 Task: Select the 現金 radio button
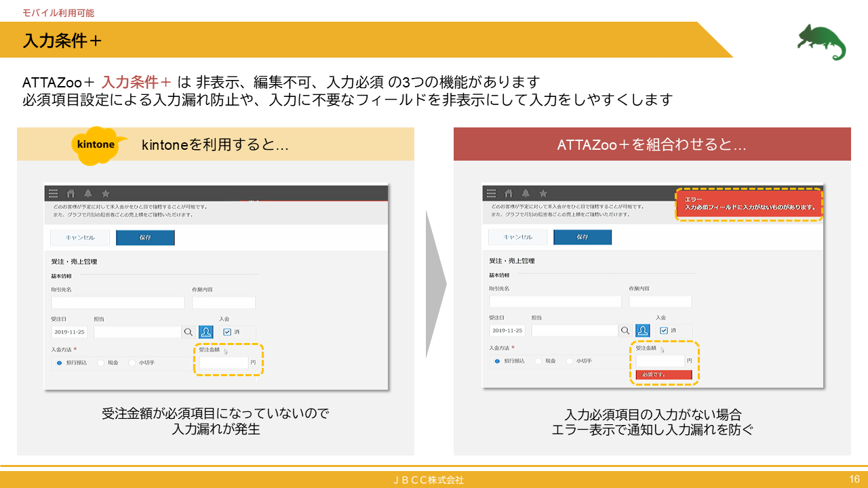point(100,363)
